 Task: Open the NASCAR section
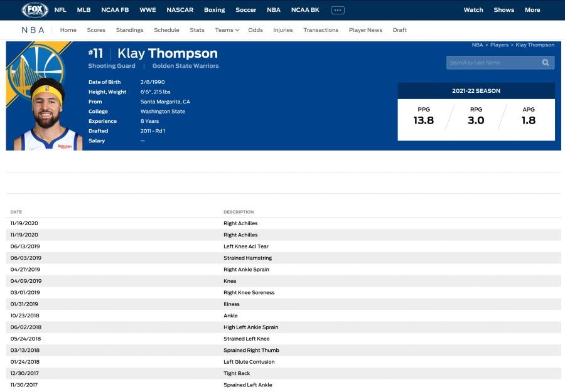[180, 10]
